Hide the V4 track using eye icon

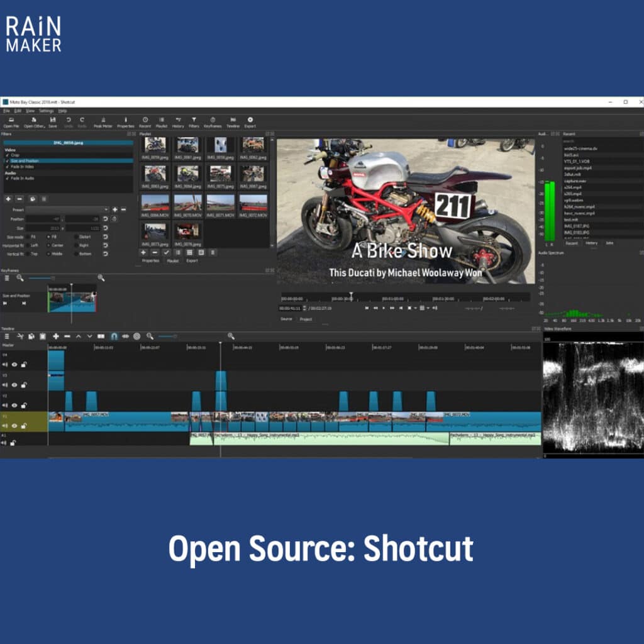point(14,364)
